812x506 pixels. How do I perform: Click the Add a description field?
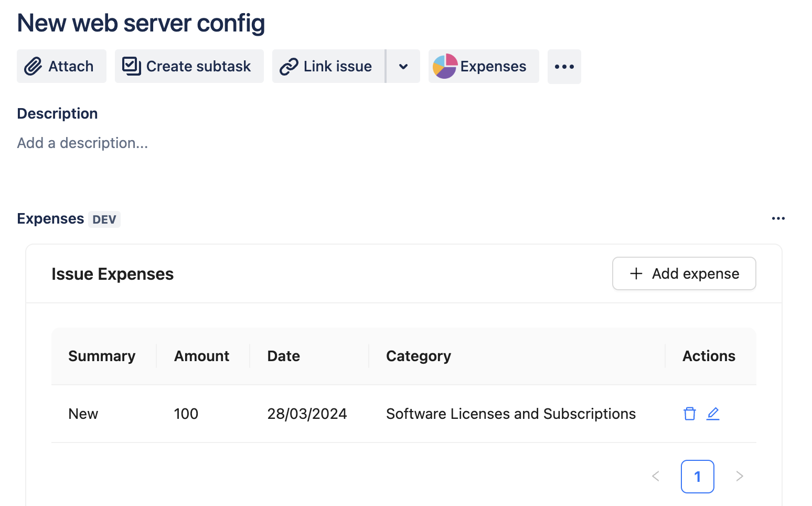tap(83, 143)
